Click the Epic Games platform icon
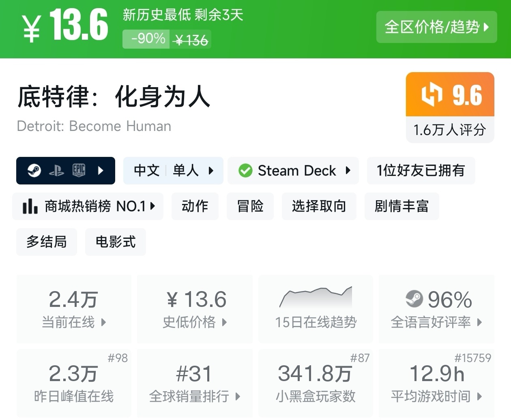Viewport: 511px width, 420px height. point(79,171)
